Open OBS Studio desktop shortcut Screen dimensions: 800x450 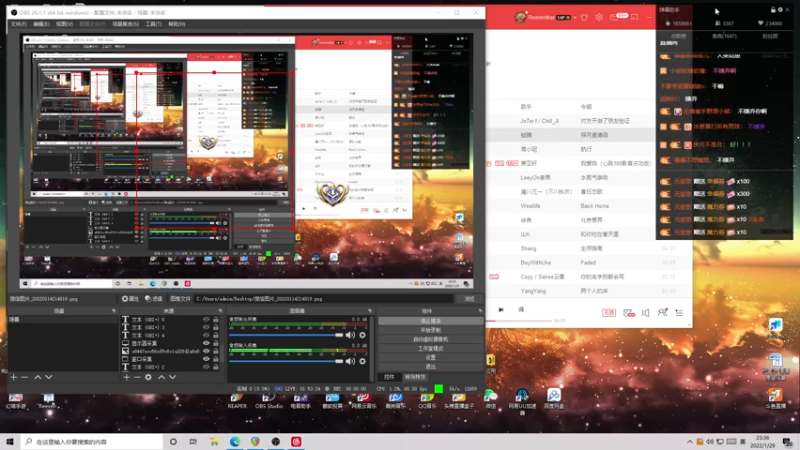(269, 401)
